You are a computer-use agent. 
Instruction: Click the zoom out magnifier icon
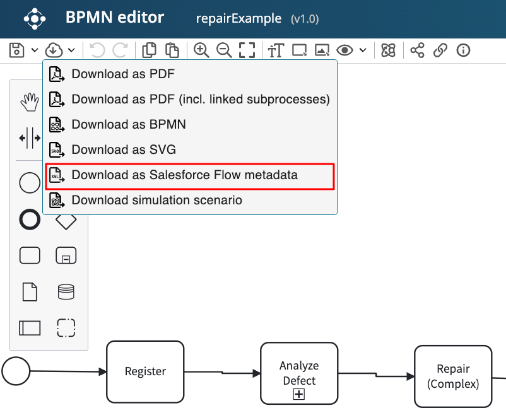click(x=223, y=50)
